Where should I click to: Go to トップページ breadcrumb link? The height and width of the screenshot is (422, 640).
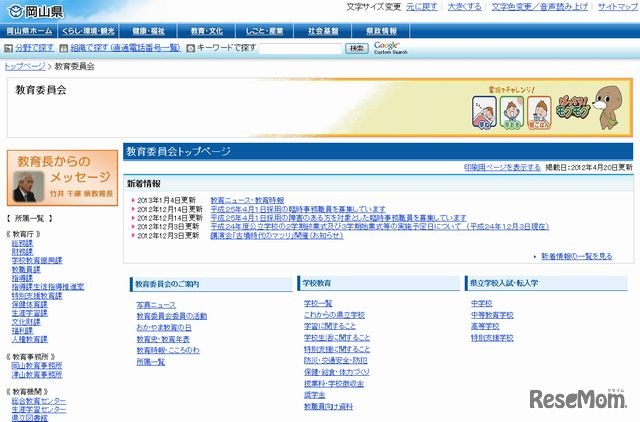click(25, 67)
